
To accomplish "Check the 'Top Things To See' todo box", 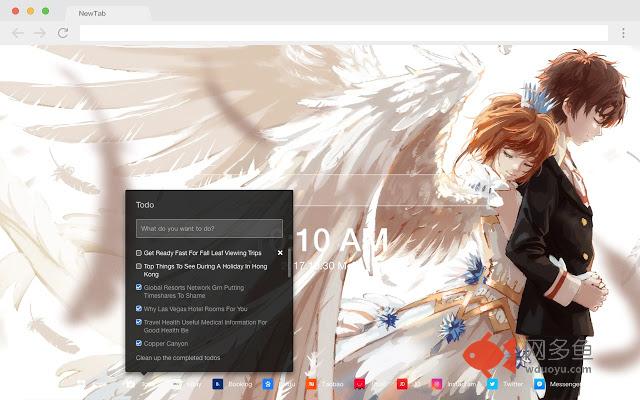I will click(x=139, y=266).
